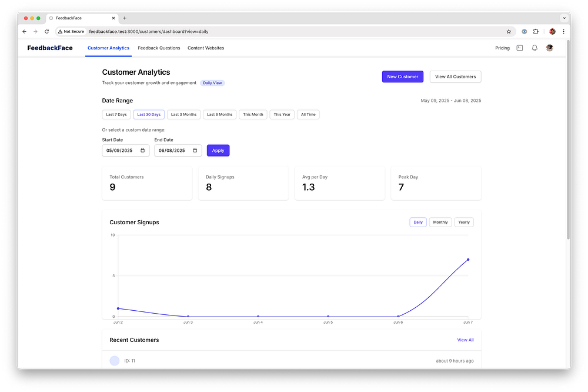Click the address bar URL
The width and height of the screenshot is (588, 392).
(x=149, y=32)
